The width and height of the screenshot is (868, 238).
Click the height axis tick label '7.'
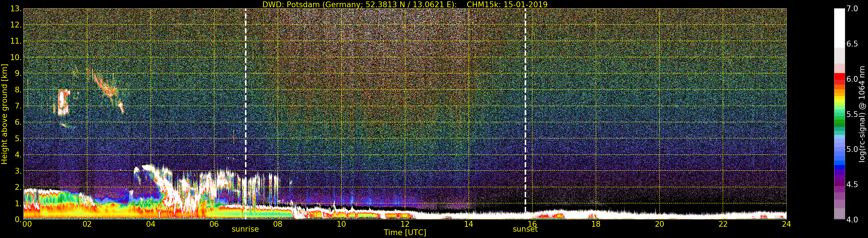[18, 106]
